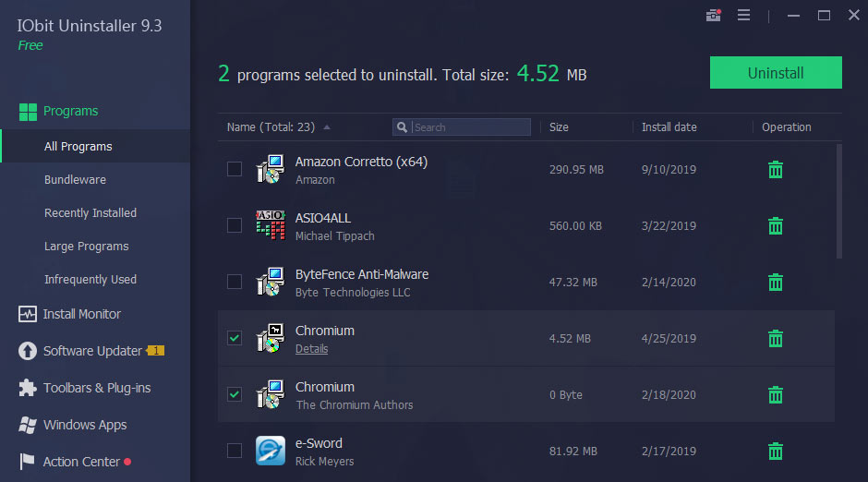Screen dimensions: 868x482
Task: Delete ByteFence Anti-Malware using trash icon
Action: click(x=776, y=283)
